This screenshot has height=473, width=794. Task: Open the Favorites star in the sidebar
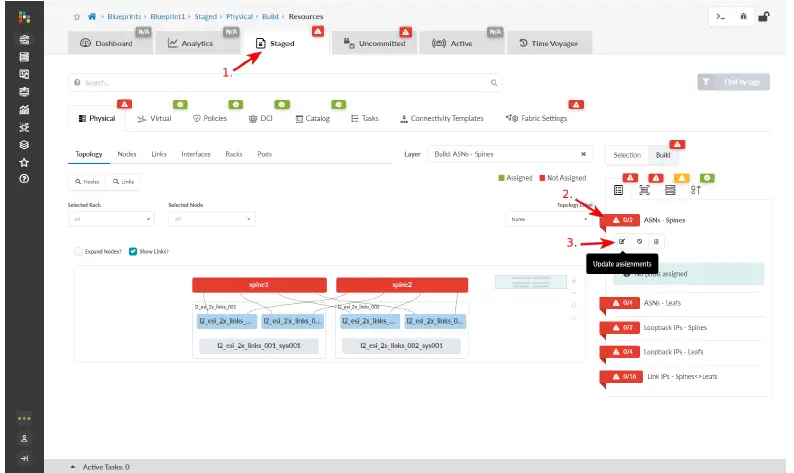[24, 162]
